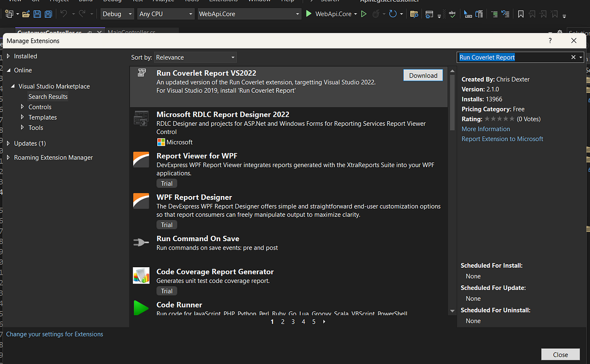Viewport: 590px width, 364px height.
Task: Open the help question mark in Manage Extensions
Action: (550, 41)
